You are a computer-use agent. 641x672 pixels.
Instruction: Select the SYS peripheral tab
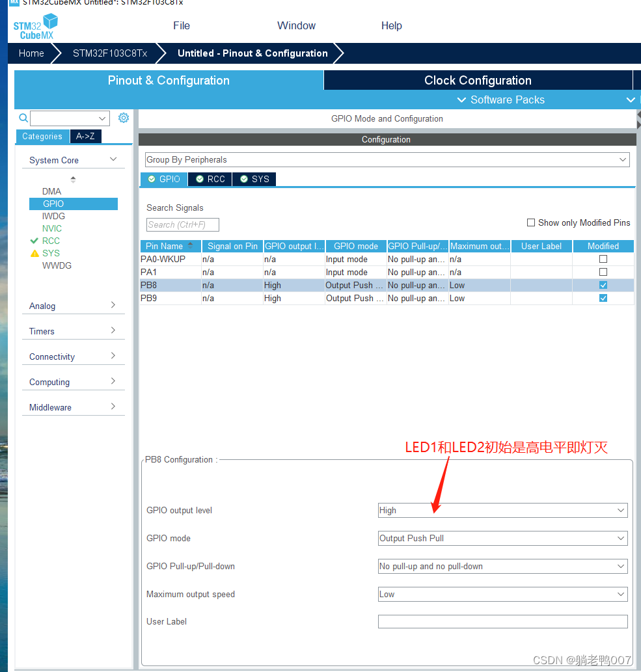254,179
